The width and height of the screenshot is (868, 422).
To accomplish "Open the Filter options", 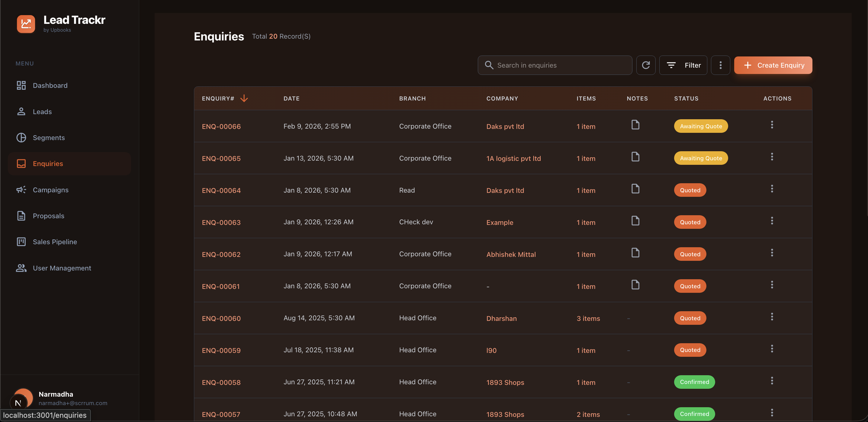I will [683, 65].
